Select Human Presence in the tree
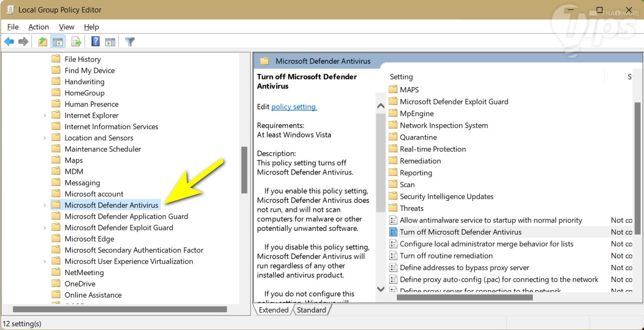644x330 pixels. 91,104
